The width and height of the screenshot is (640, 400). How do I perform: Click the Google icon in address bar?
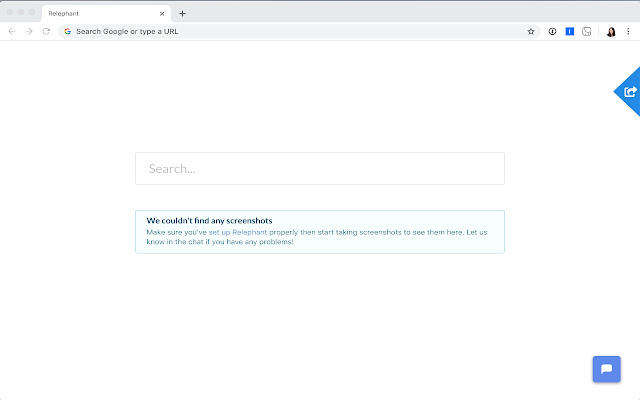(x=68, y=31)
